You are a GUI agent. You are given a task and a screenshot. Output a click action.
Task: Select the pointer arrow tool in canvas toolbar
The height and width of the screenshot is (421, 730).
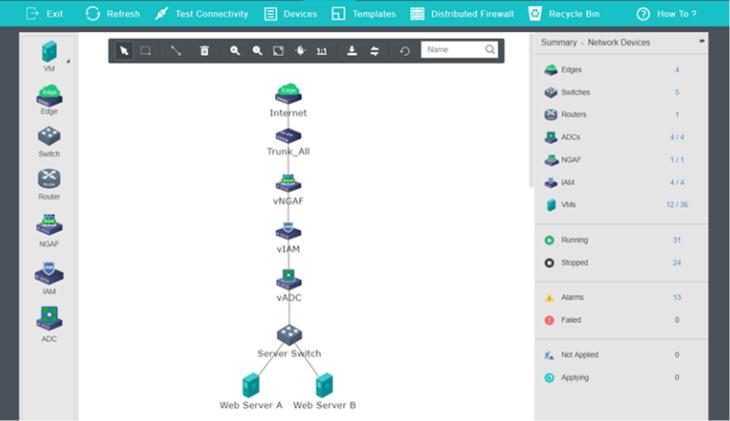[x=124, y=50]
